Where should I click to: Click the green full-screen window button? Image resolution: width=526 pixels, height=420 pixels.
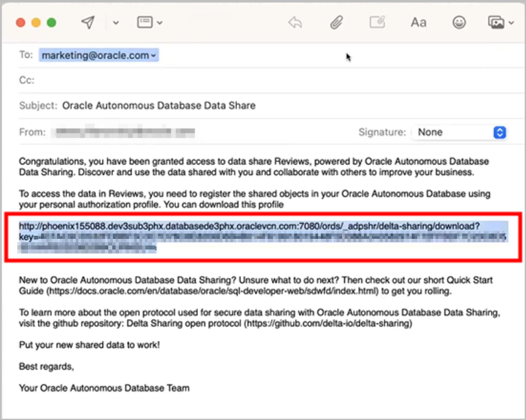[x=51, y=23]
